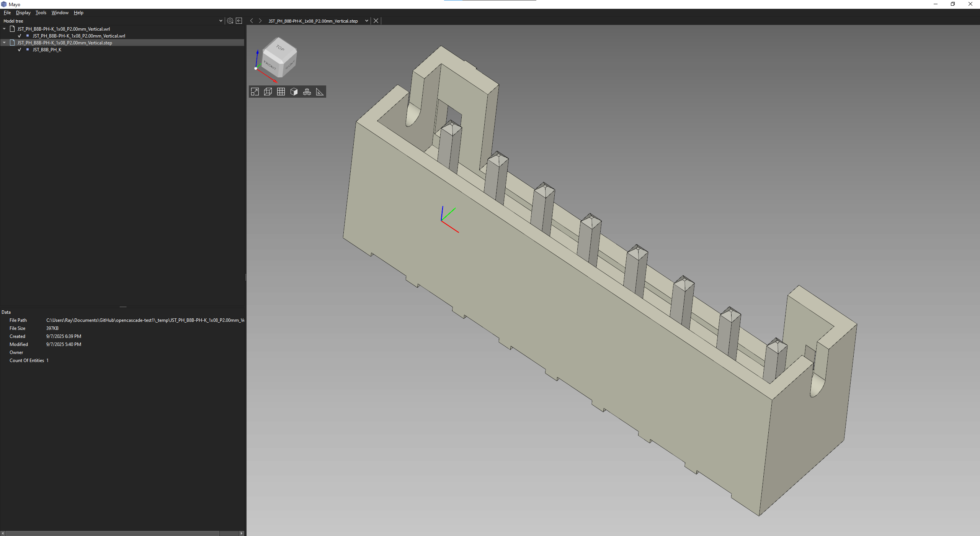The width and height of the screenshot is (980, 536).
Task: Uncheck visibility of JST_B8B_PH_K entity
Action: pos(20,50)
